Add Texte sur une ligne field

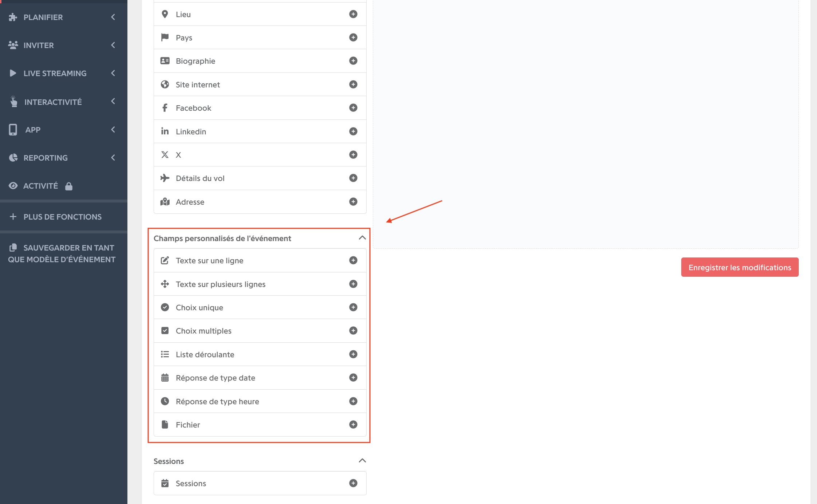353,260
